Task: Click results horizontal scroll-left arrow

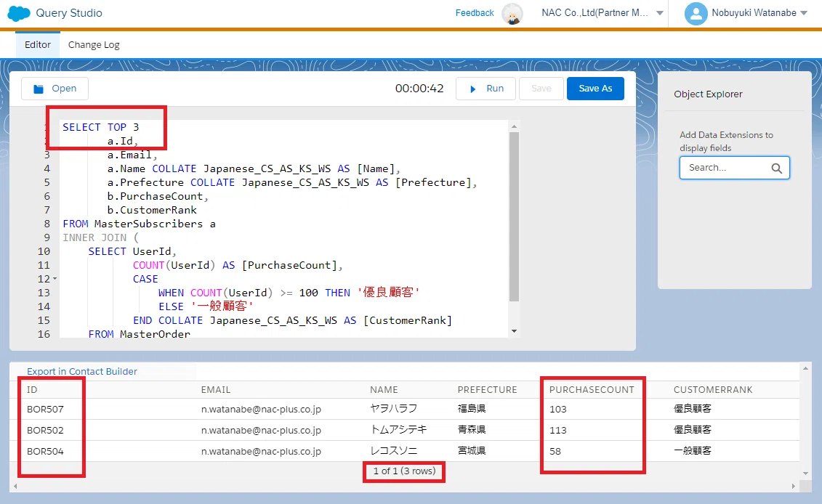Action: click(x=15, y=486)
